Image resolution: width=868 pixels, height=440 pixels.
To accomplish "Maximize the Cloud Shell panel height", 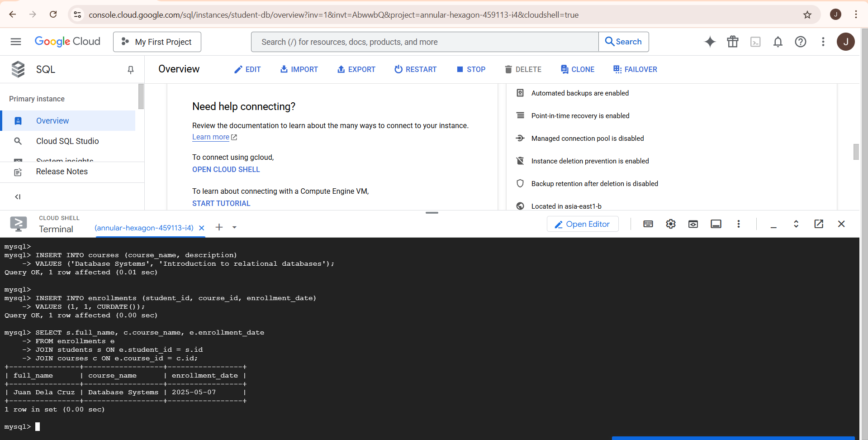I will [x=796, y=224].
